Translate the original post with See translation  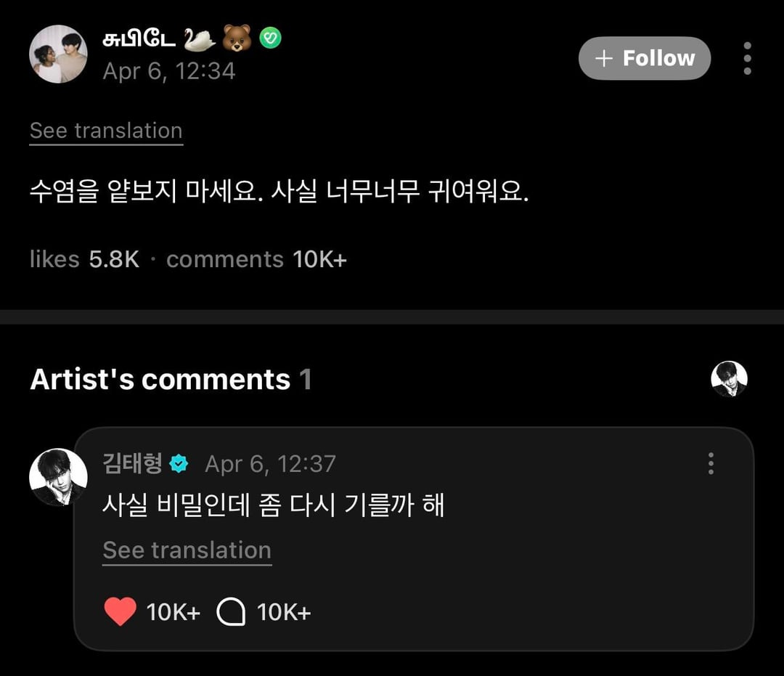click(x=106, y=131)
